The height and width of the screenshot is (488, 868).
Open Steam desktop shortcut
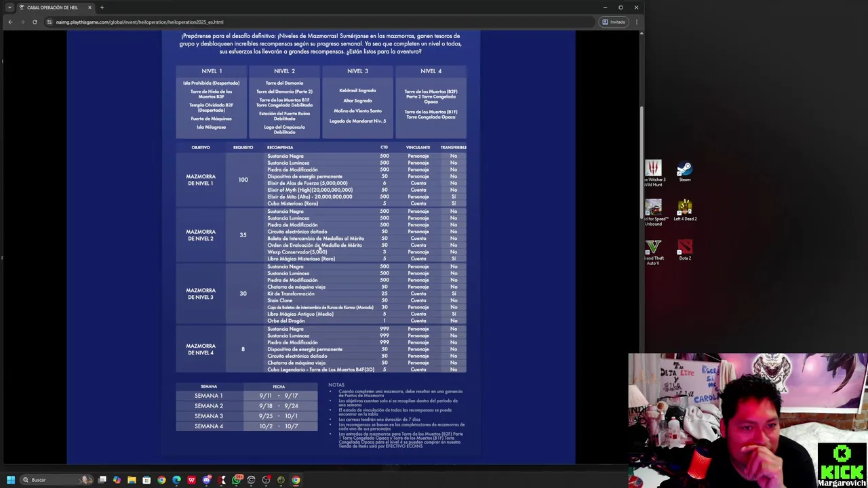[685, 170]
